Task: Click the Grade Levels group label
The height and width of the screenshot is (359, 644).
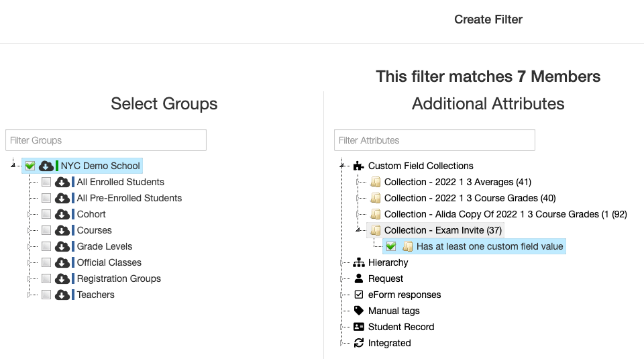Action: (105, 246)
